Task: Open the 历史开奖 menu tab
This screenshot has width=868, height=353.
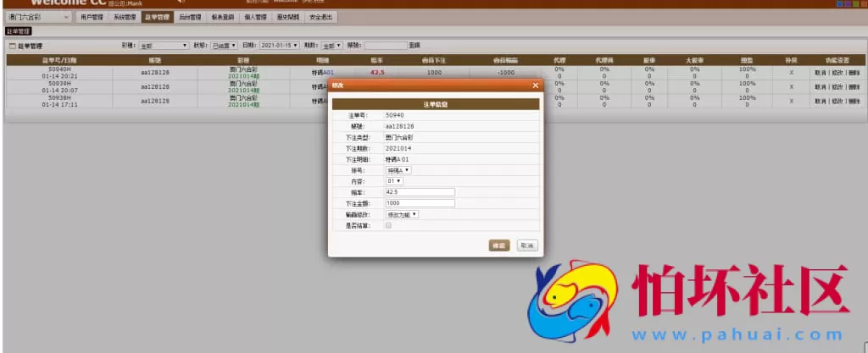Action: [x=288, y=17]
